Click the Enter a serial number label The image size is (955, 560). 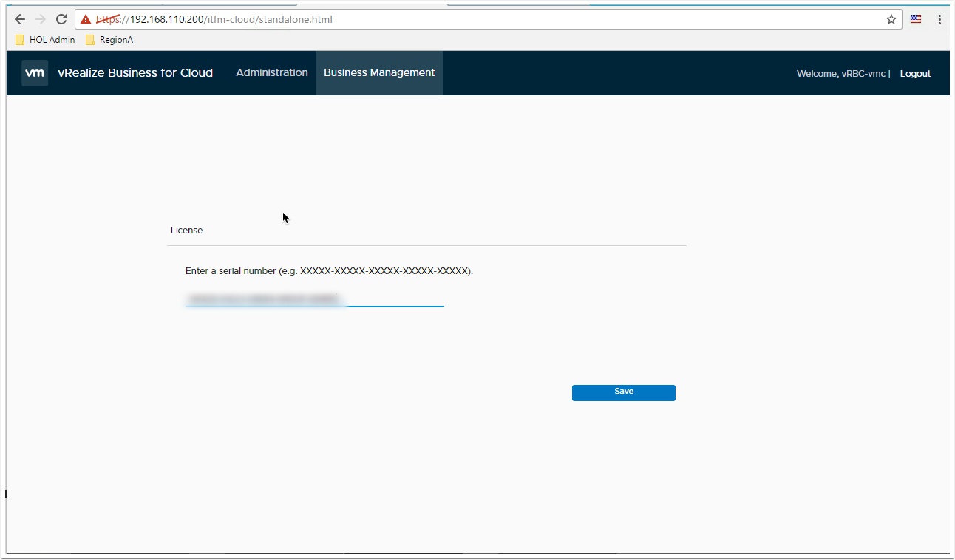click(329, 271)
